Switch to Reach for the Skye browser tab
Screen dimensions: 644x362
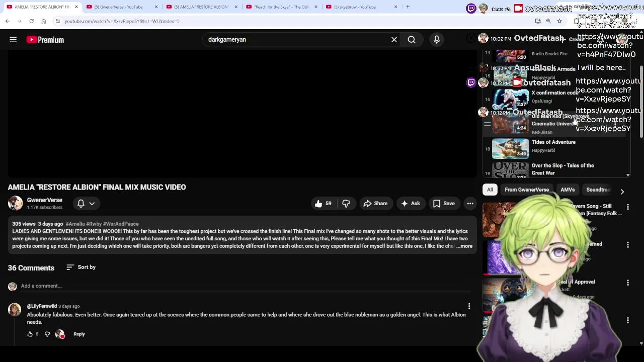[x=281, y=7]
